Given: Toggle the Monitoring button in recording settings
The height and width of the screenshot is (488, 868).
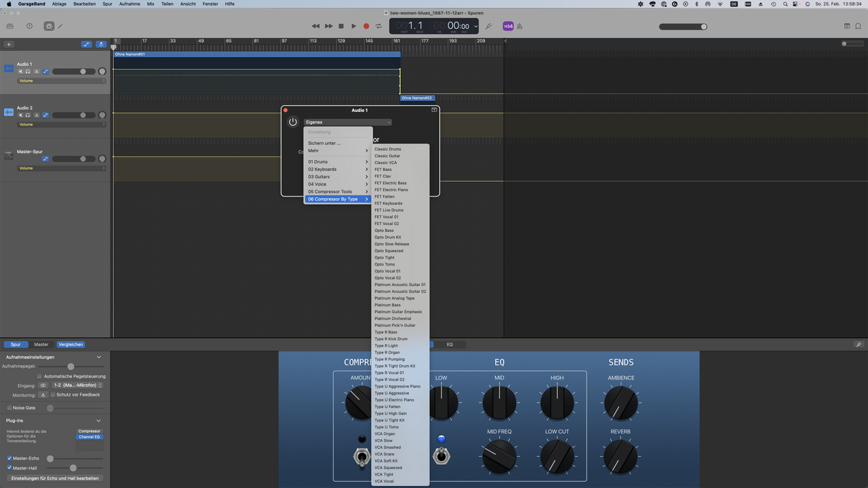Looking at the screenshot, I should [x=43, y=394].
